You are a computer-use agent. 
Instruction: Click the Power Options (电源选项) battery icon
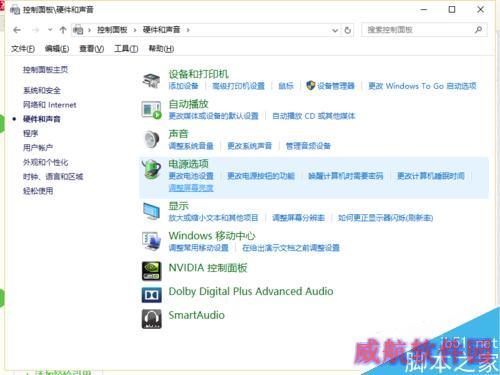point(151,169)
